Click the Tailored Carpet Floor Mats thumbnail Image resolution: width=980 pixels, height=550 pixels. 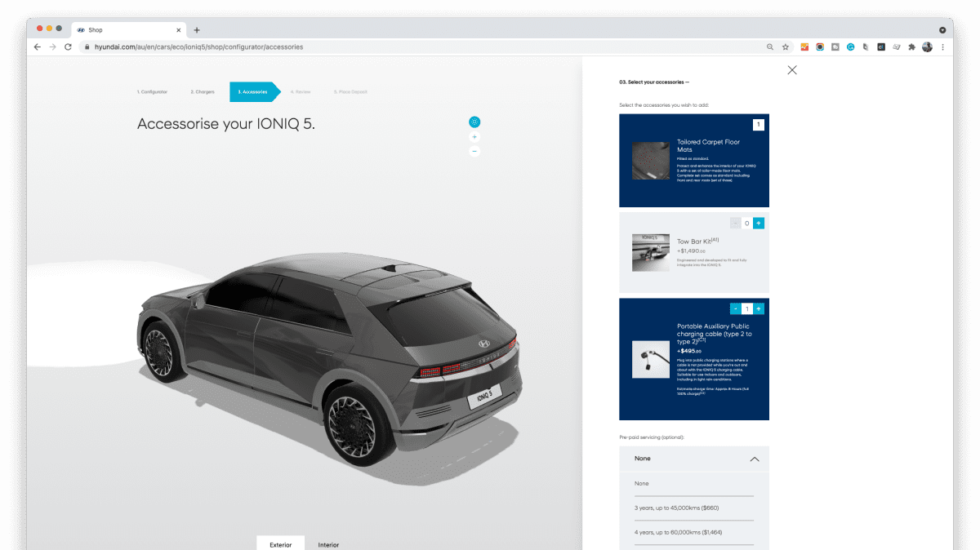(x=651, y=161)
